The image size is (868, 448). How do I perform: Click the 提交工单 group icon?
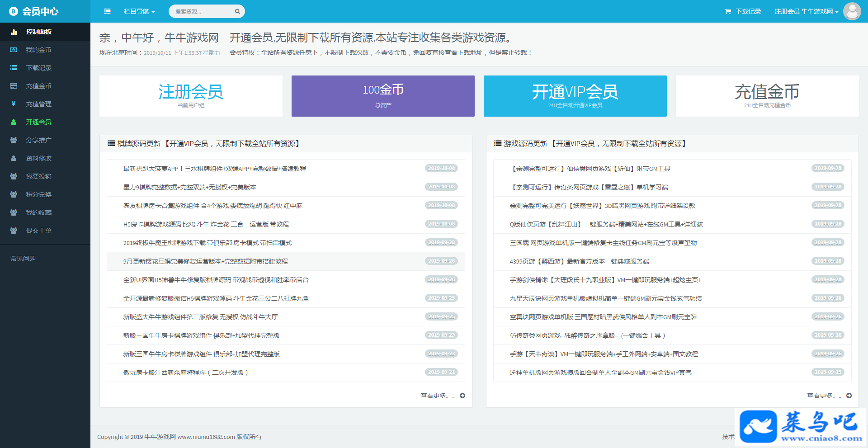point(14,231)
